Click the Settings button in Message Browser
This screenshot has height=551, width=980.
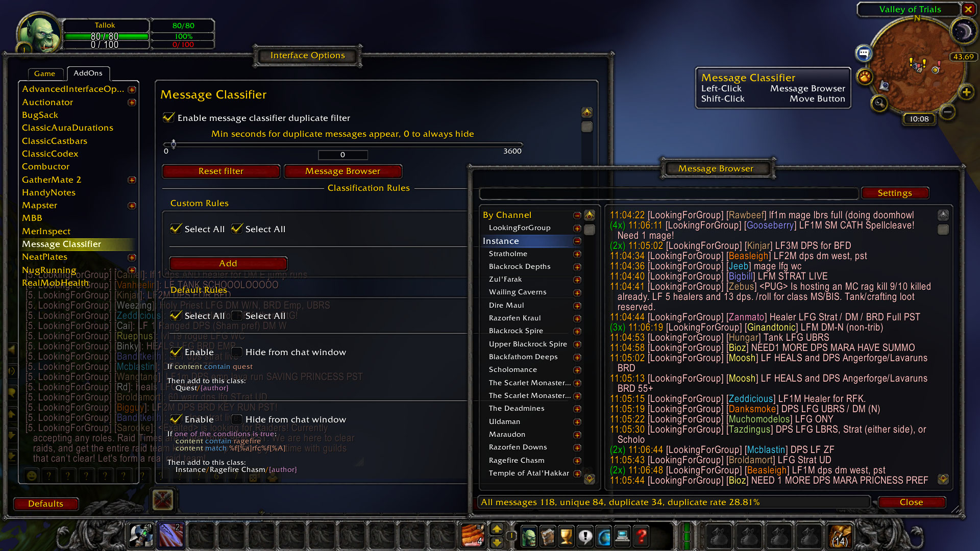tap(894, 193)
